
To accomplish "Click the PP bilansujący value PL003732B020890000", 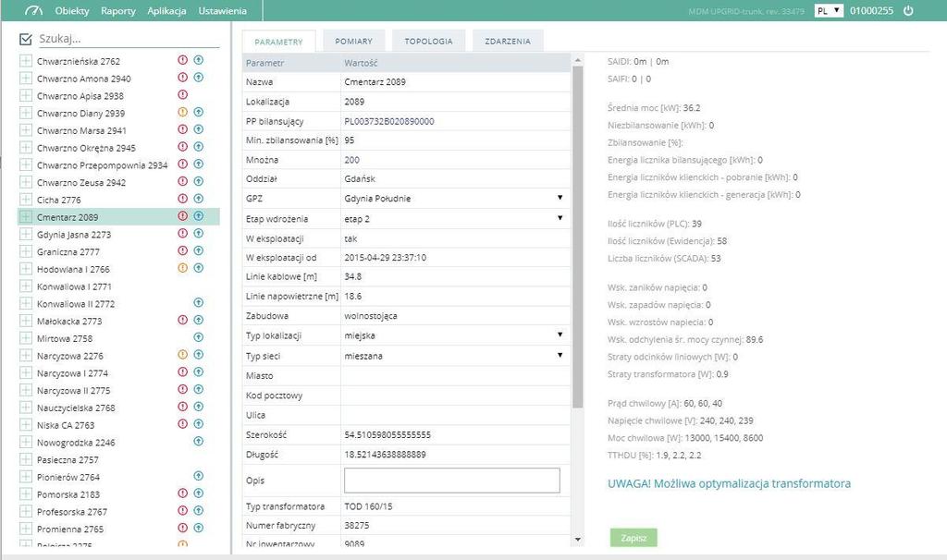I will [389, 121].
